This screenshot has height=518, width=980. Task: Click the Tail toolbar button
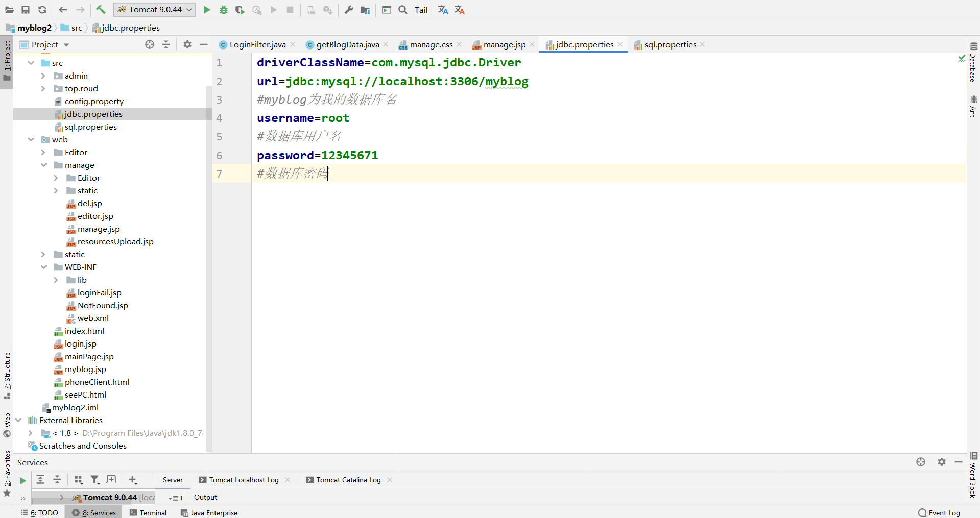421,10
